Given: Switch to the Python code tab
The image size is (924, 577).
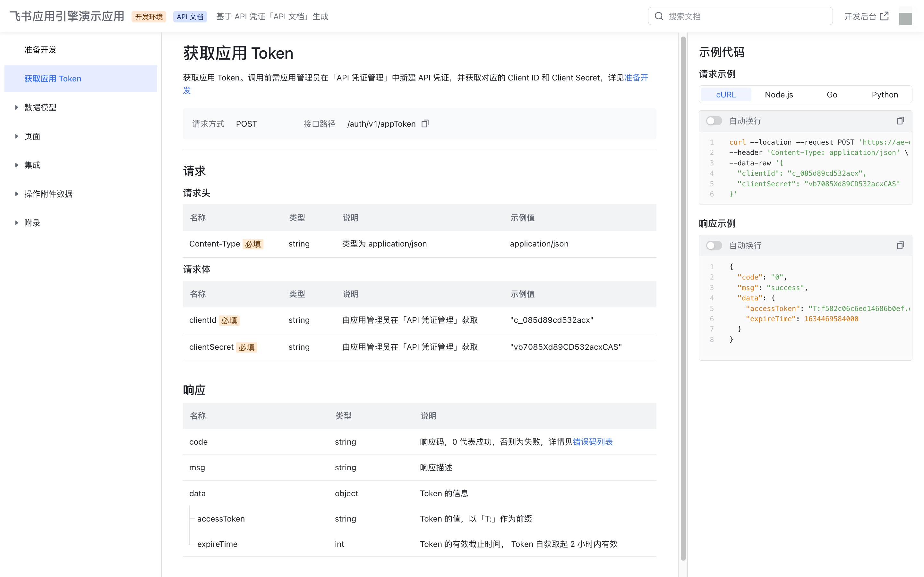Looking at the screenshot, I should click(885, 94).
